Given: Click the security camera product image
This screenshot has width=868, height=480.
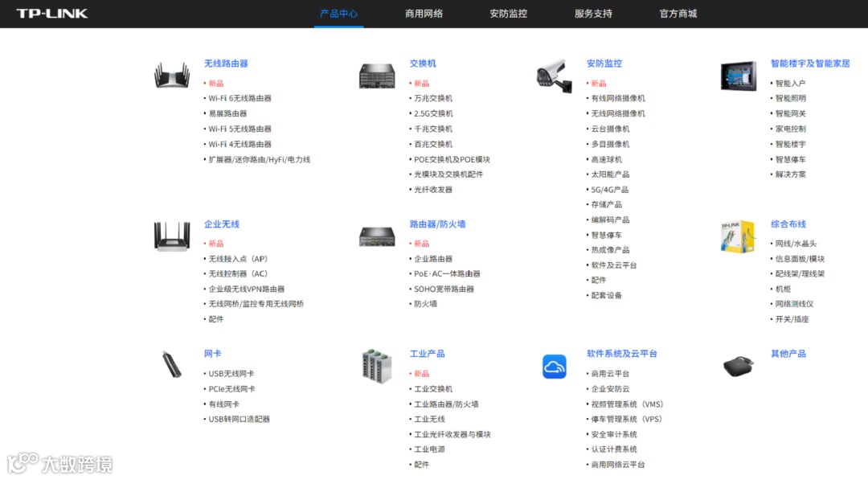Looking at the screenshot, I should tap(554, 76).
